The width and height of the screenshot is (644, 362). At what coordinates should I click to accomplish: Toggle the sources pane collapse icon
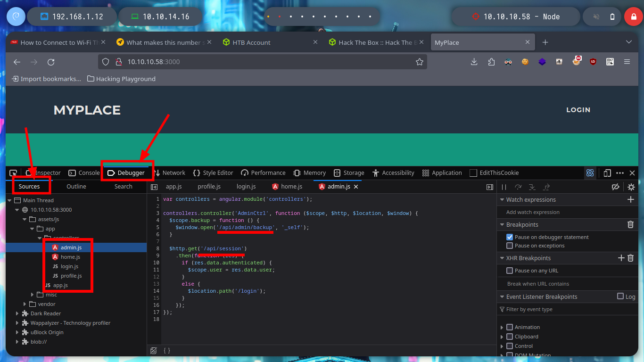point(154,187)
